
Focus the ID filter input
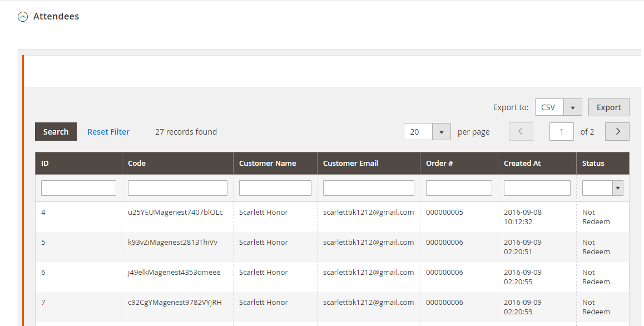click(78, 188)
